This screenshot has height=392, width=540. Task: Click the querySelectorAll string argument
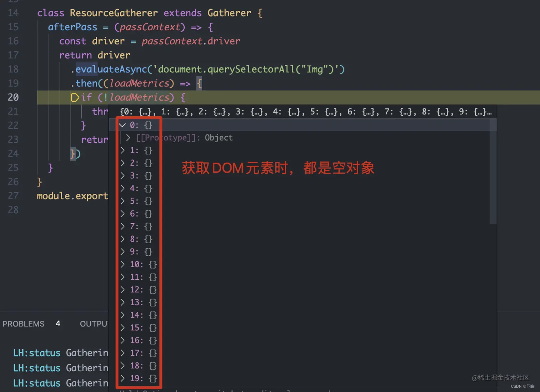tap(246, 69)
